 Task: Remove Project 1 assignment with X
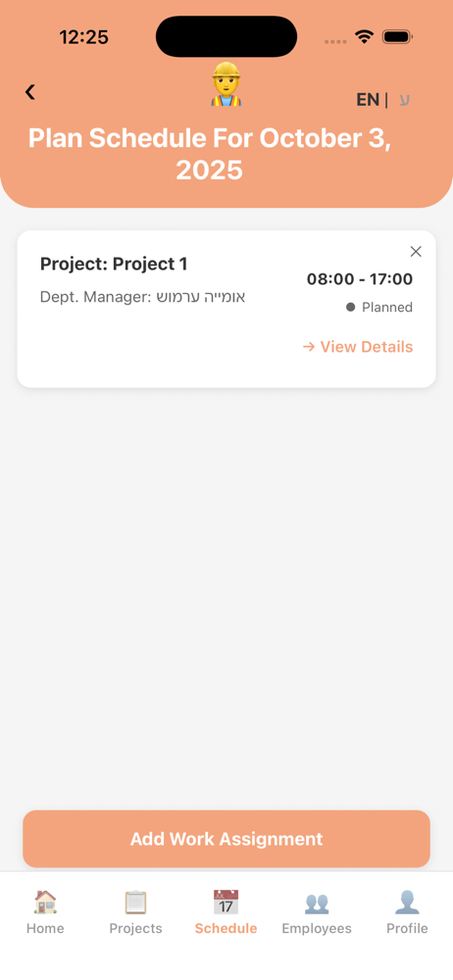click(x=416, y=251)
